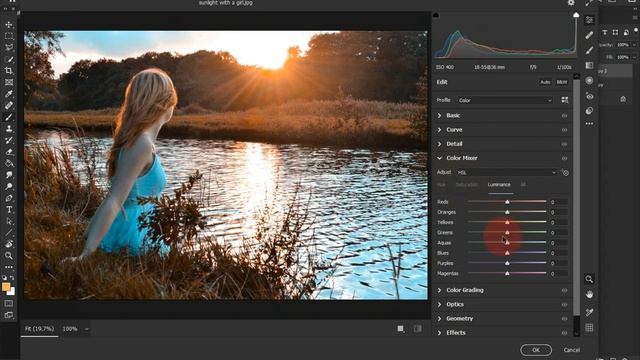The width and height of the screenshot is (640, 360).
Task: Toggle Camera Raw grid overlay
Action: tap(589, 327)
